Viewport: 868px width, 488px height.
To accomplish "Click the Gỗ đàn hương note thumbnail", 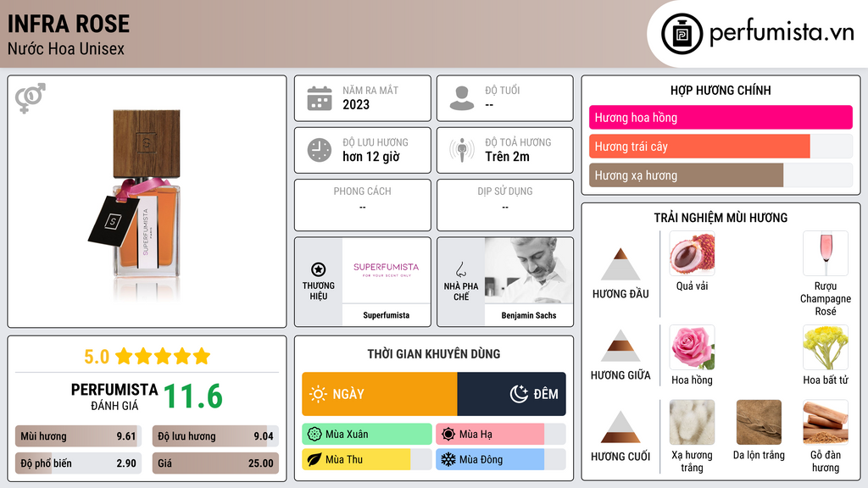I will (826, 422).
